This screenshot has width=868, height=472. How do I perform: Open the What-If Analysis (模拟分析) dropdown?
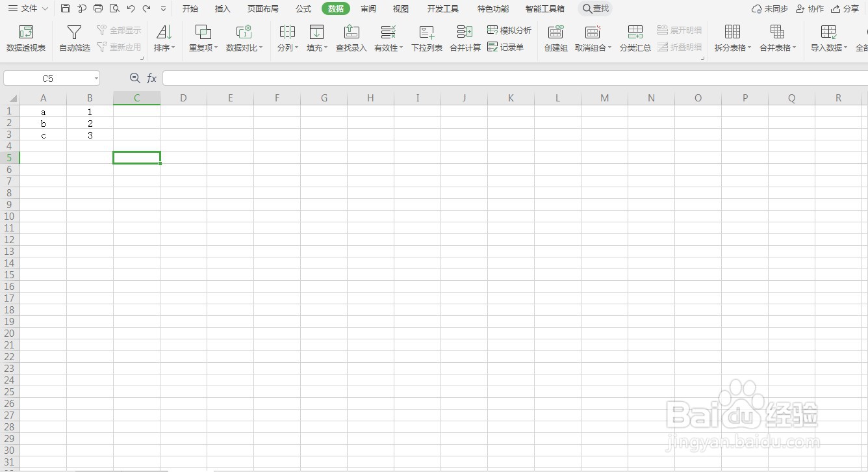point(509,31)
